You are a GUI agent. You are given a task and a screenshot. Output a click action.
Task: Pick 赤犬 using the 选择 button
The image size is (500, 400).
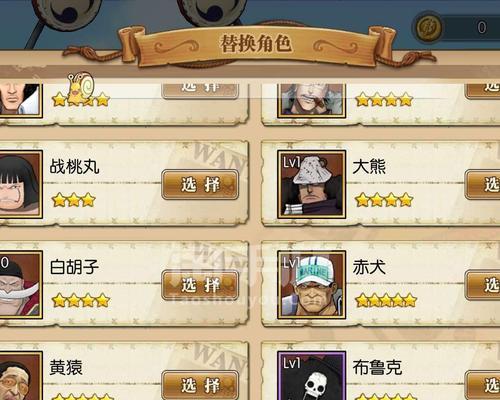[483, 285]
